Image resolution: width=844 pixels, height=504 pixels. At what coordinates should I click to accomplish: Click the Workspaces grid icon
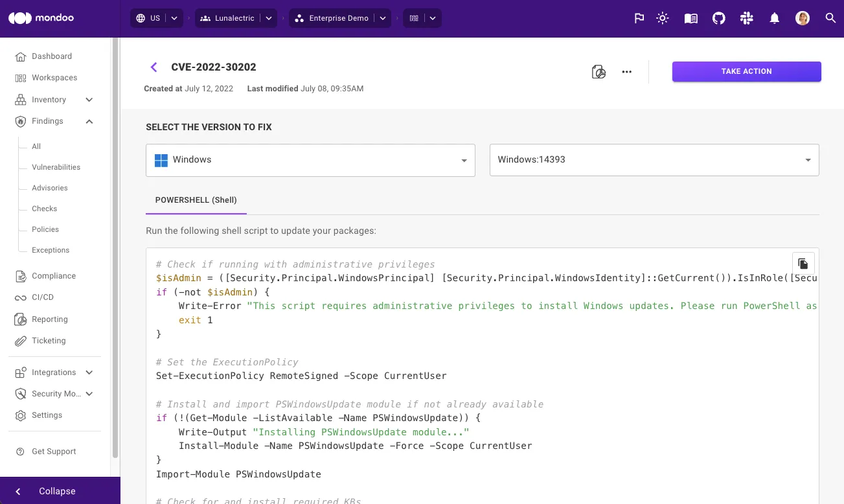tap(21, 78)
